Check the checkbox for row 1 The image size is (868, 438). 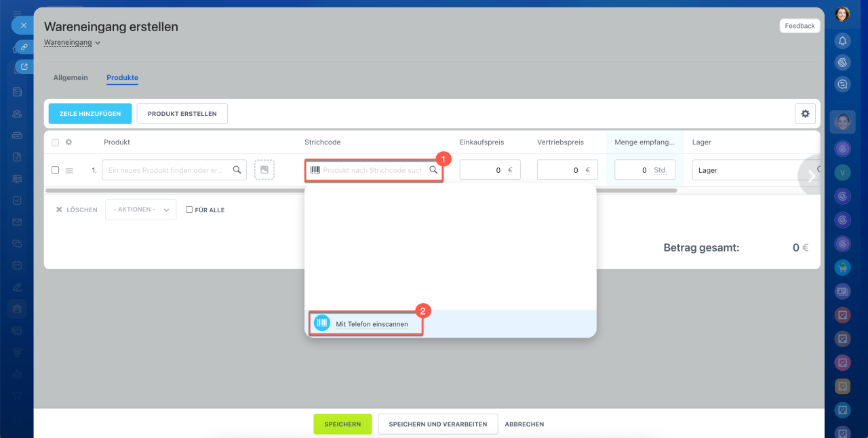coord(55,170)
